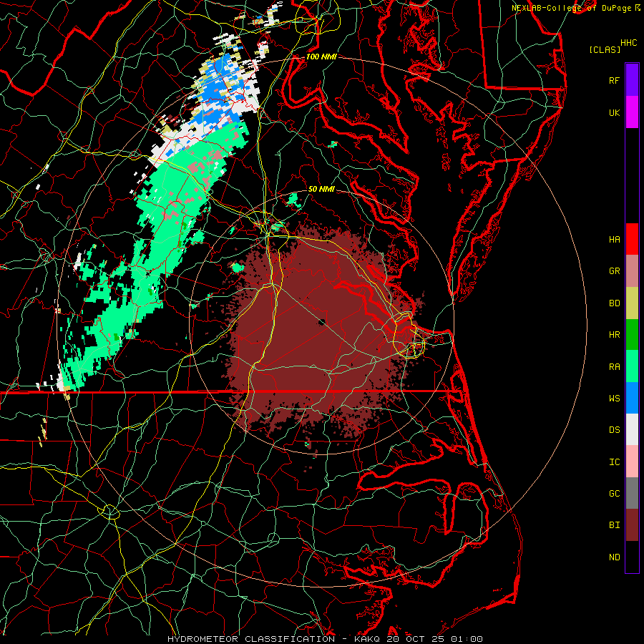This screenshot has height=644, width=644.
Task: Click the 'KAKQ' radar site identifier
Action: pyautogui.click(x=367, y=639)
